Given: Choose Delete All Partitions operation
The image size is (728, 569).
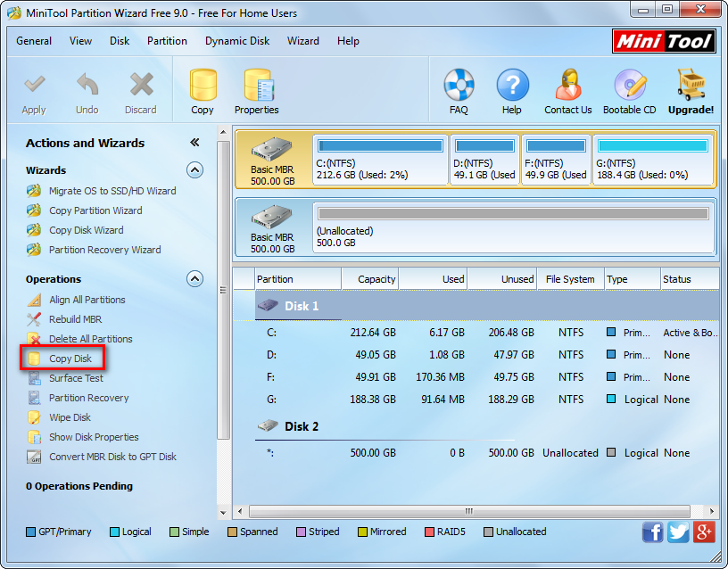Looking at the screenshot, I should click(x=90, y=339).
